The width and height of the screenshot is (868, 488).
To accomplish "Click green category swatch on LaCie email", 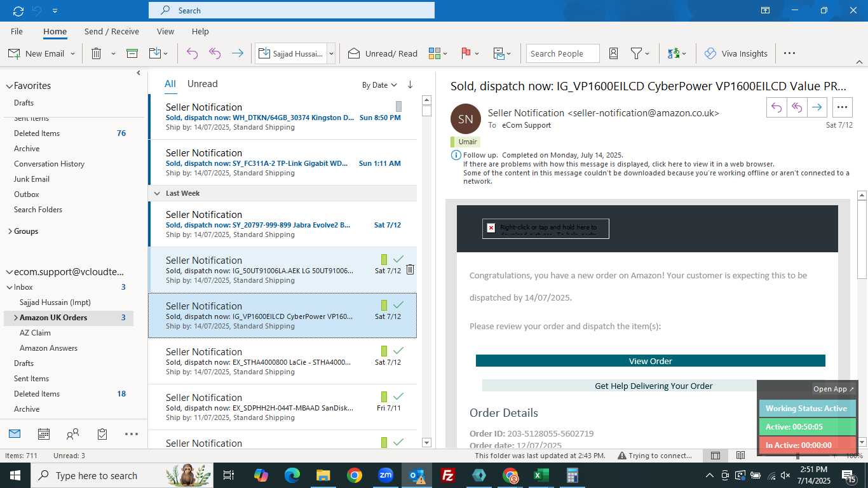I will [x=384, y=351].
